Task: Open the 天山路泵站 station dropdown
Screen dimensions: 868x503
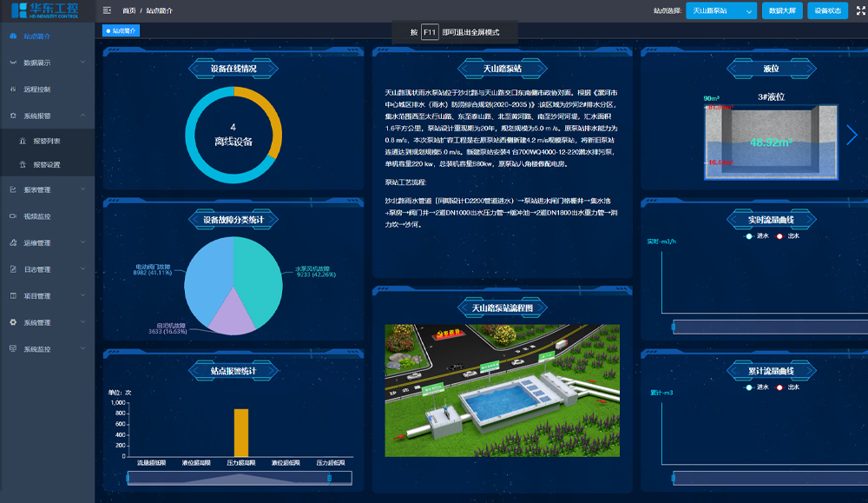Action: coord(720,11)
